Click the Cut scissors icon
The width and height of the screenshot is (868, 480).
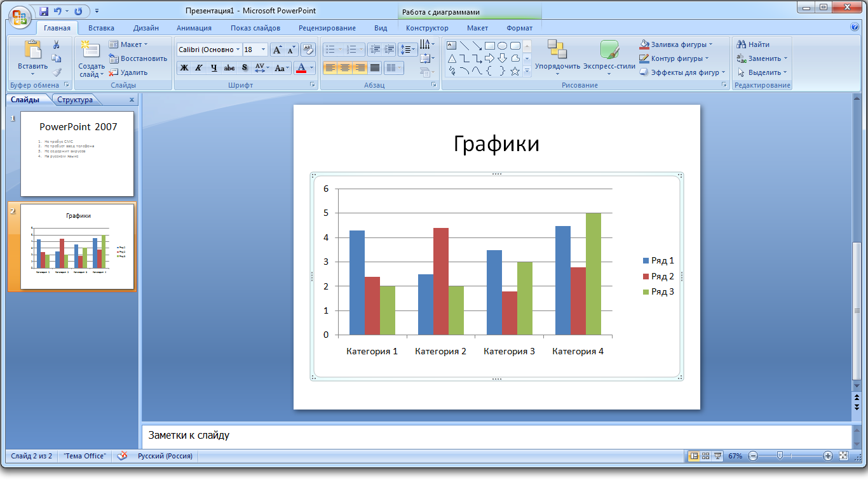point(56,44)
